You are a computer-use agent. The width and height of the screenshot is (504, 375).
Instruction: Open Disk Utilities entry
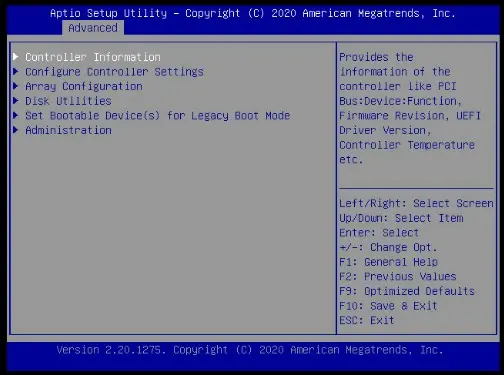pos(68,101)
